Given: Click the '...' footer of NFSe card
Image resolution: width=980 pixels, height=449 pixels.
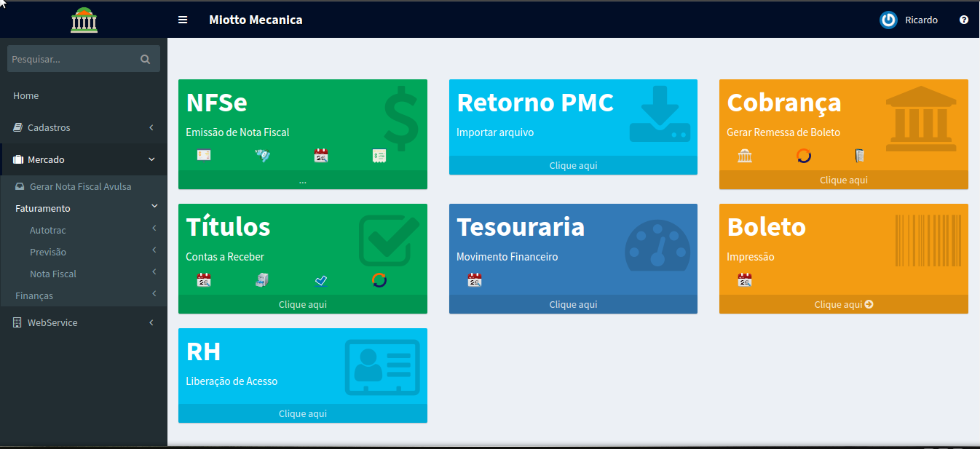Looking at the screenshot, I should coord(303,180).
